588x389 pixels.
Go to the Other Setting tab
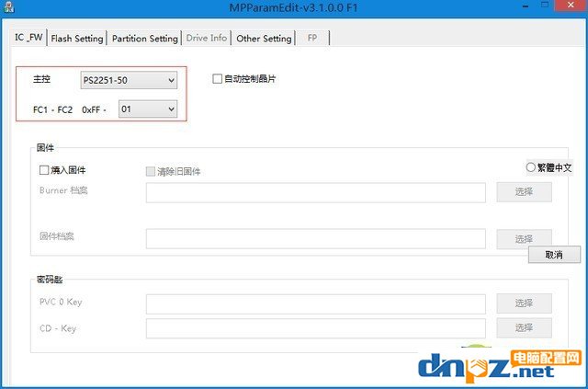pyautogui.click(x=264, y=39)
